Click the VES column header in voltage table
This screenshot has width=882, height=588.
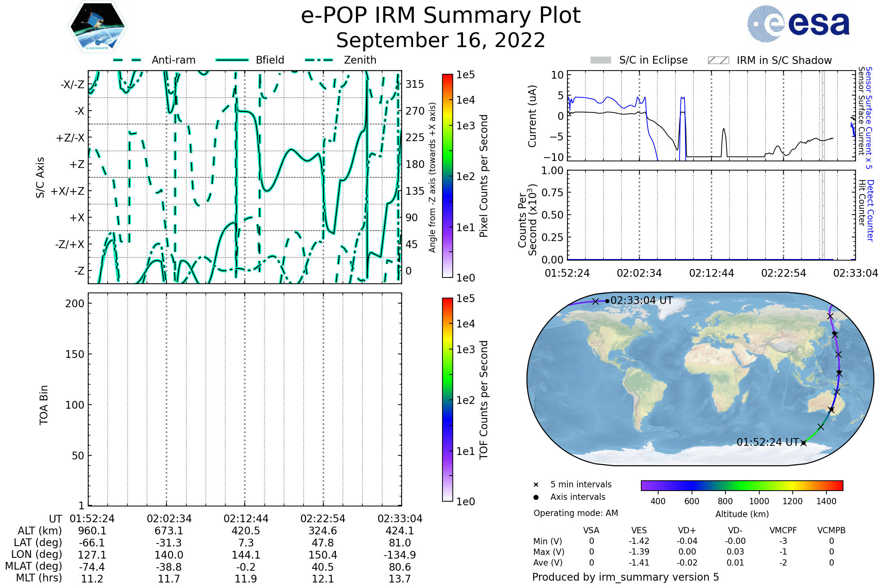click(639, 530)
